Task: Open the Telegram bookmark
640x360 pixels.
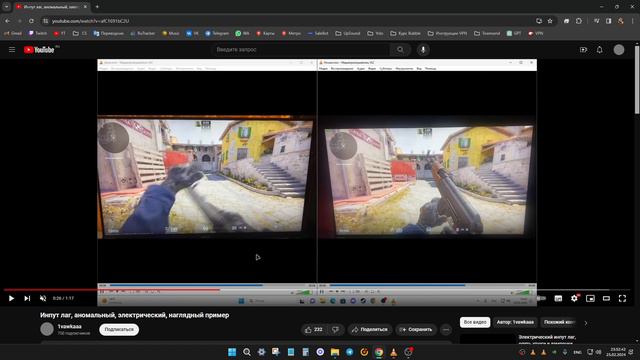Action: pyautogui.click(x=217, y=33)
